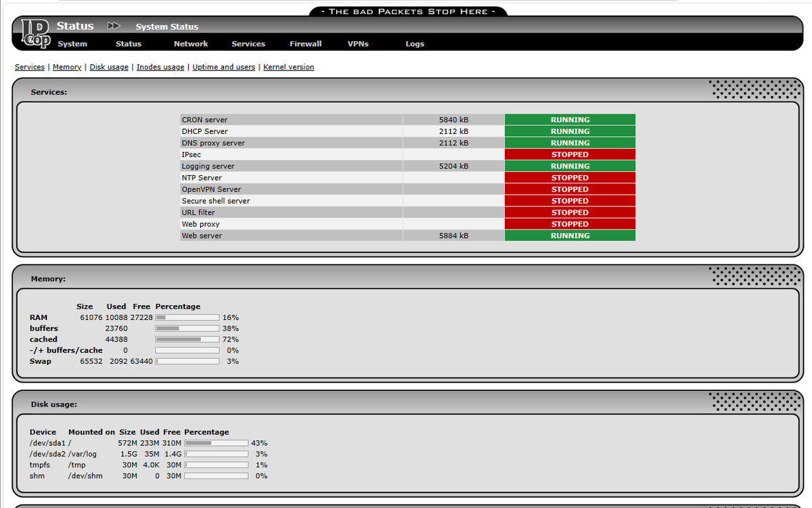Image resolution: width=812 pixels, height=508 pixels.
Task: Click the Mounted on column header
Action: (x=91, y=432)
